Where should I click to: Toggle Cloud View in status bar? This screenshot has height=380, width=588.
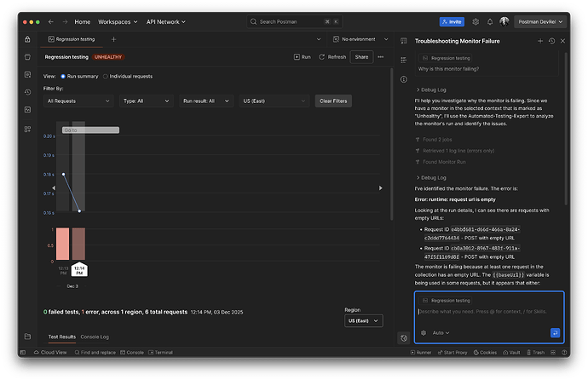(48, 352)
